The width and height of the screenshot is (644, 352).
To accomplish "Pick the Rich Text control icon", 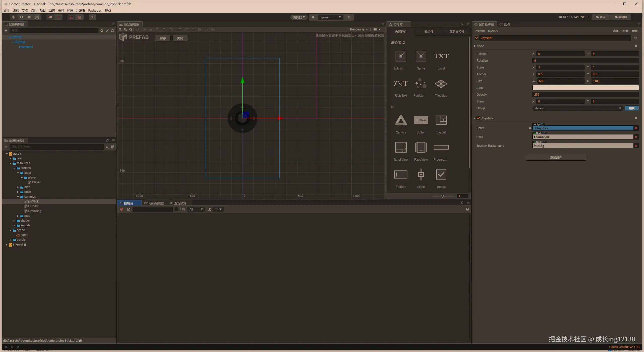I will pos(401,84).
